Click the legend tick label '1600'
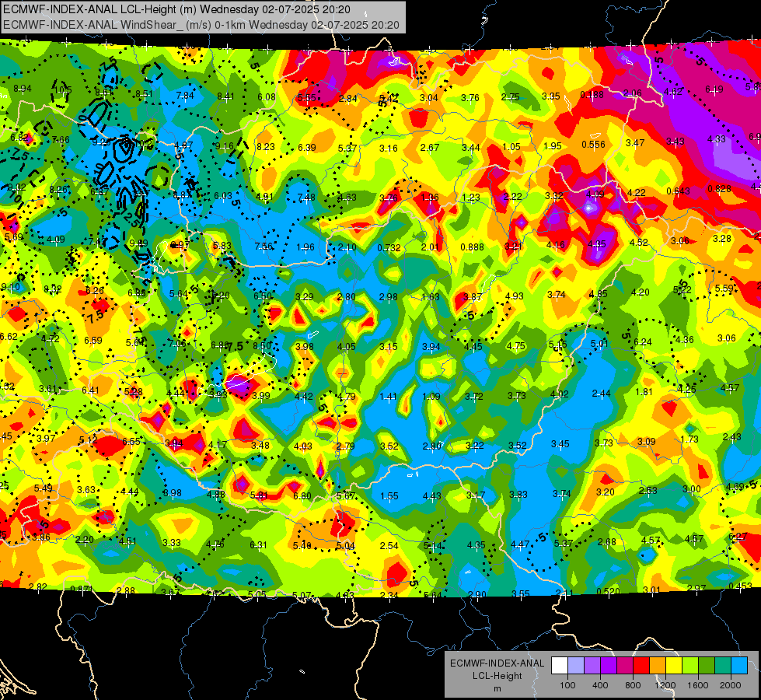The image size is (761, 700). pos(697,685)
